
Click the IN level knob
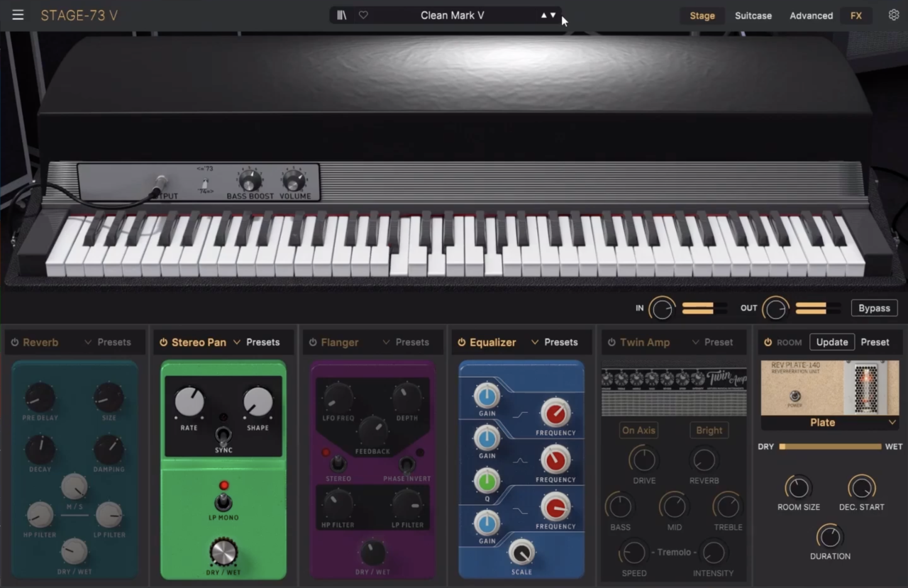coord(662,309)
